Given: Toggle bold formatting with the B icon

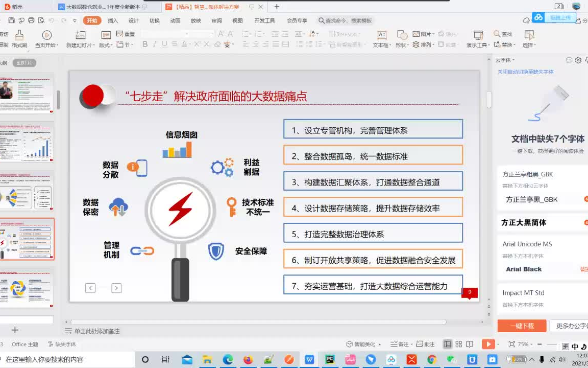Looking at the screenshot, I should pos(145,44).
